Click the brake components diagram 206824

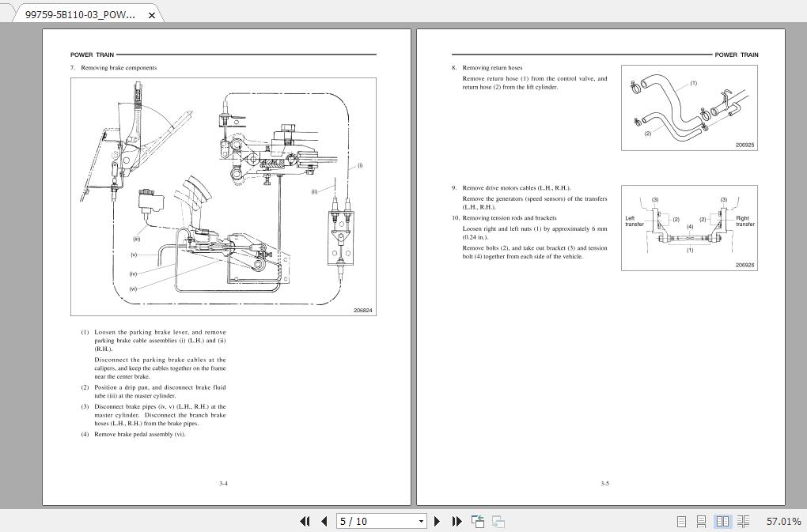pyautogui.click(x=223, y=196)
